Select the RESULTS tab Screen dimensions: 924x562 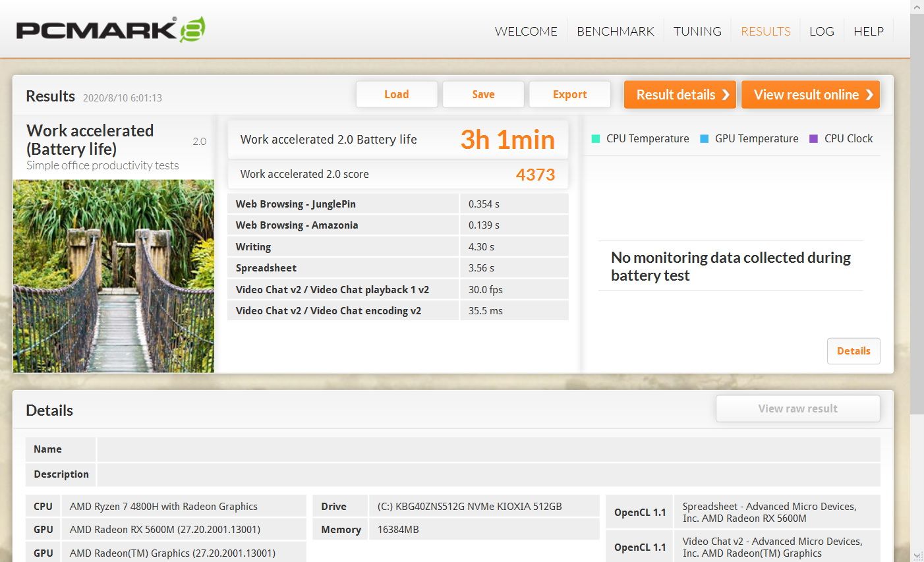pyautogui.click(x=766, y=31)
